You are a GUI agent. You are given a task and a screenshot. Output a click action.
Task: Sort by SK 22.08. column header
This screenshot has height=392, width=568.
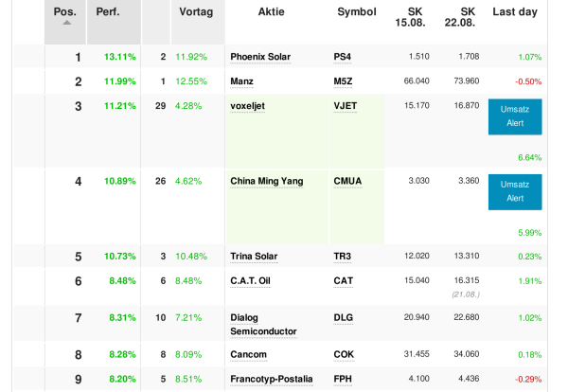tap(461, 18)
